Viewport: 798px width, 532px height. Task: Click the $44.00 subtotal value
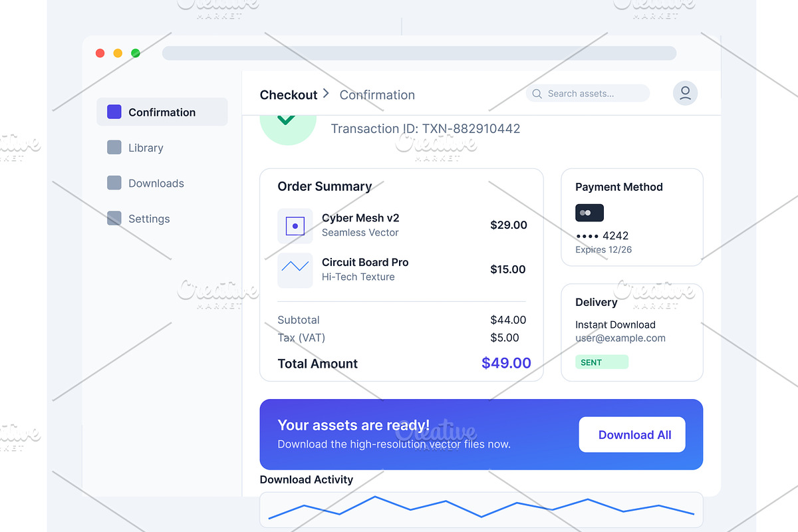pos(508,320)
